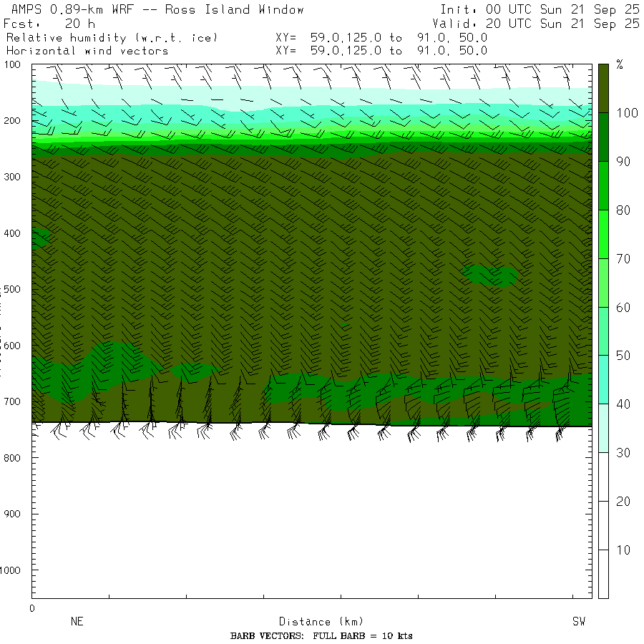The image size is (644, 644).
Task: Click the colorbar label 20
Action: point(623,502)
